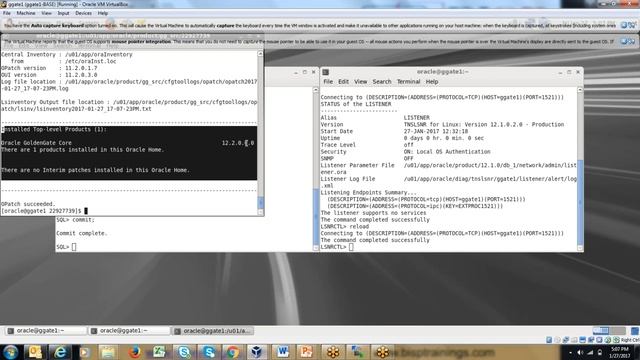Click 'OPatch succeeded.' line
640x360 pixels.
28,204
